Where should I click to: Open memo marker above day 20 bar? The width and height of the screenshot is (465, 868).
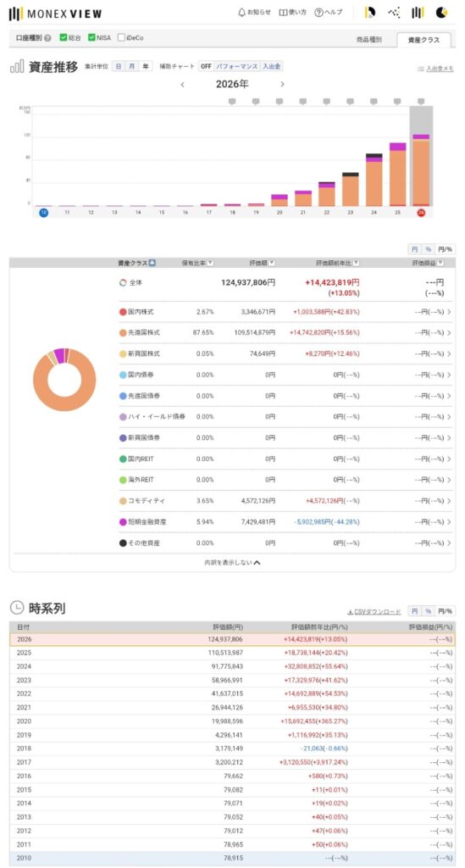(280, 102)
